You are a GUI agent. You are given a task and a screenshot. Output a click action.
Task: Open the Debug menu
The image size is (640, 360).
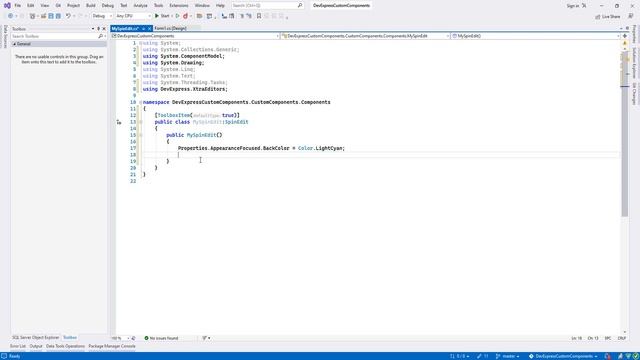point(108,6)
